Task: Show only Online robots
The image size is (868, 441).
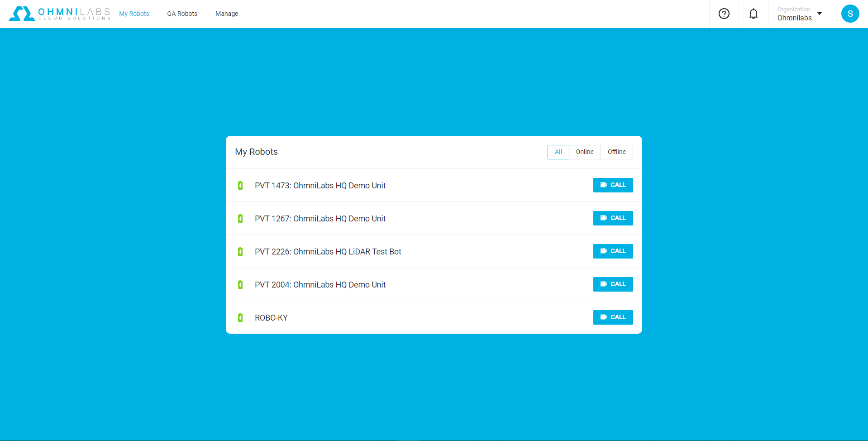Action: tap(584, 152)
